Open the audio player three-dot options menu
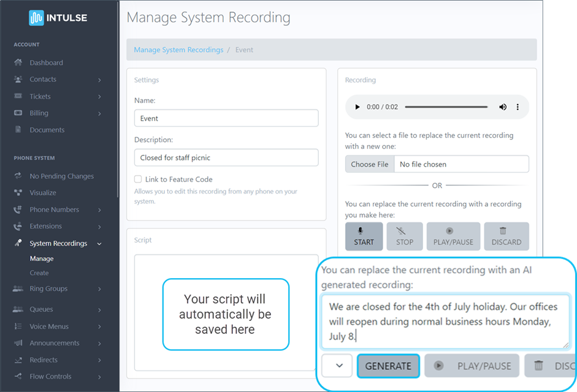The width and height of the screenshot is (577, 392). pos(518,107)
